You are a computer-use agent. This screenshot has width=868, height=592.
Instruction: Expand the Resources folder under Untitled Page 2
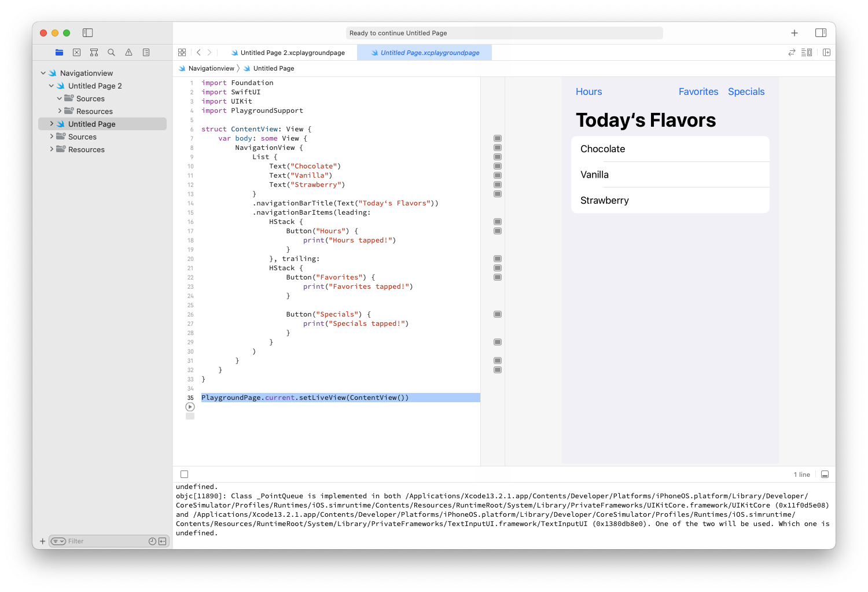(x=60, y=111)
